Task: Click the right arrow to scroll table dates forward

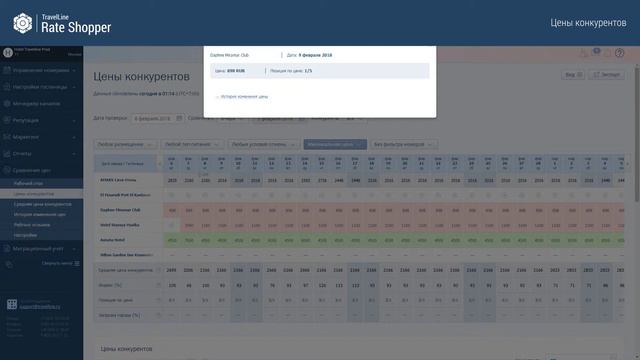Action: pyautogui.click(x=628, y=164)
